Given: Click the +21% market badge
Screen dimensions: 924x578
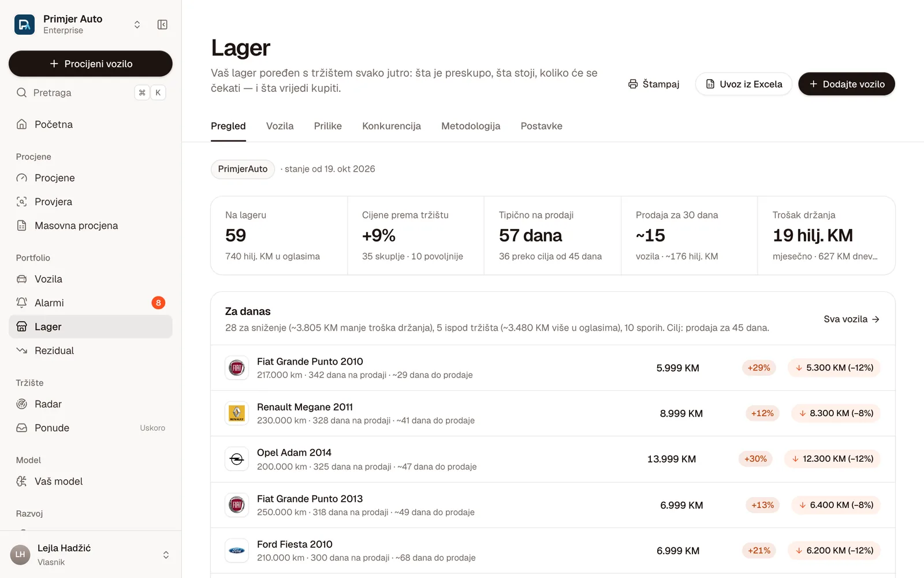Looking at the screenshot, I should (759, 550).
